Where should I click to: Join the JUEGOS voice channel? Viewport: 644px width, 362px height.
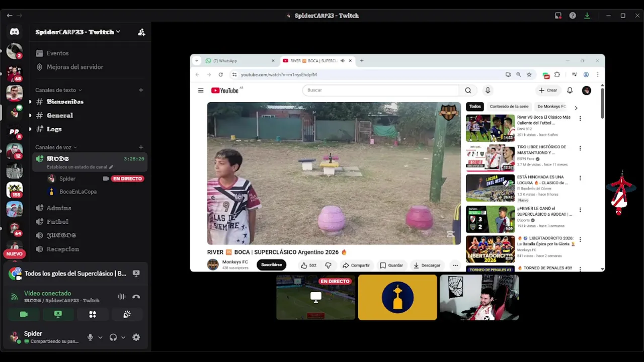(x=61, y=235)
